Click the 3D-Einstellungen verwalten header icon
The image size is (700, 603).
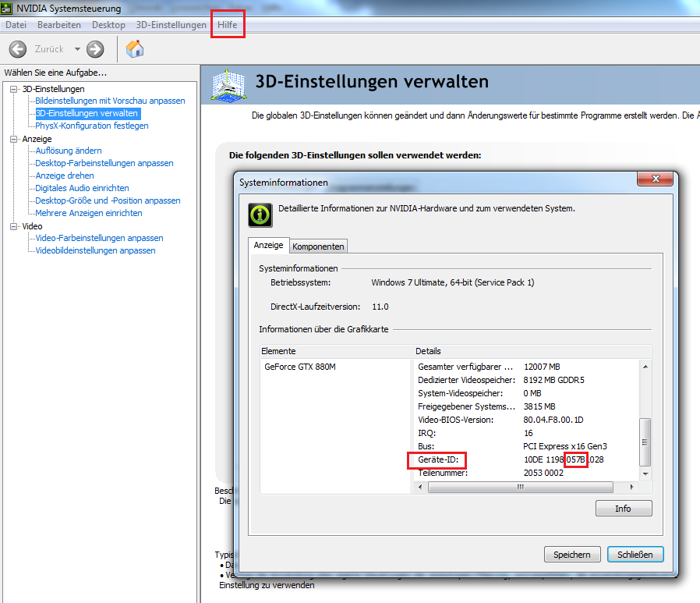pos(228,85)
